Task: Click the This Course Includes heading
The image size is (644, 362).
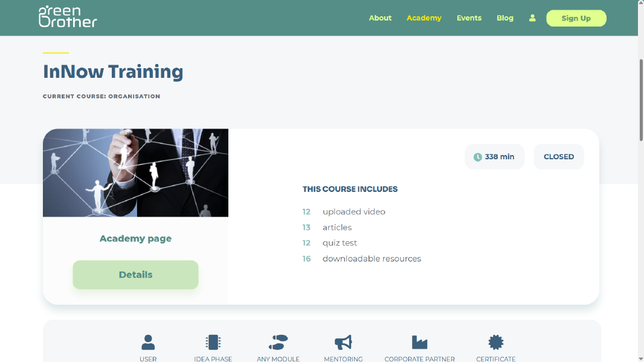Action: pyautogui.click(x=350, y=189)
